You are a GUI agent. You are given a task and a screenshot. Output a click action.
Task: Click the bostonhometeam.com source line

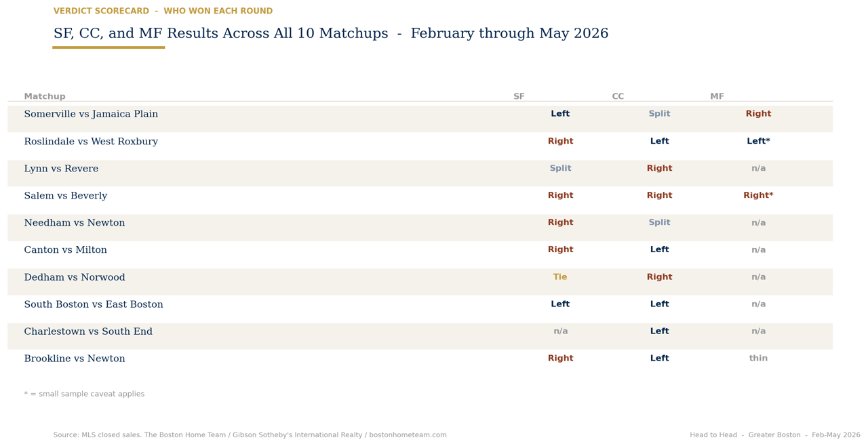pyautogui.click(x=250, y=435)
